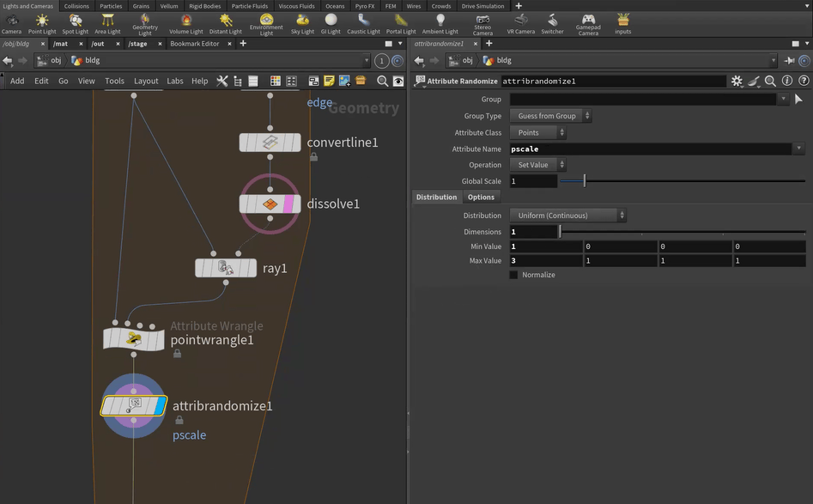
Task: Select the convertline1 node
Action: (x=270, y=142)
